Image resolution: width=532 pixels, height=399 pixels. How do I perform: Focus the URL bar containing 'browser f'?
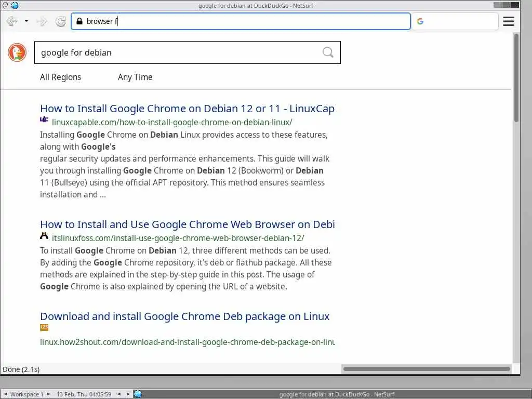[x=241, y=21]
